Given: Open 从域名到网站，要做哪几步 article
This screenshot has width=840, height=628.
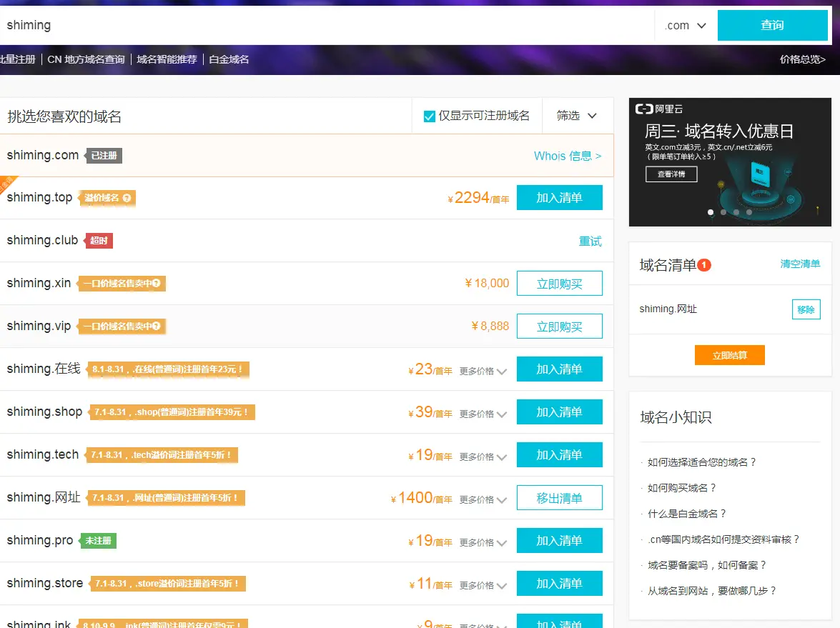Looking at the screenshot, I should pos(711,591).
